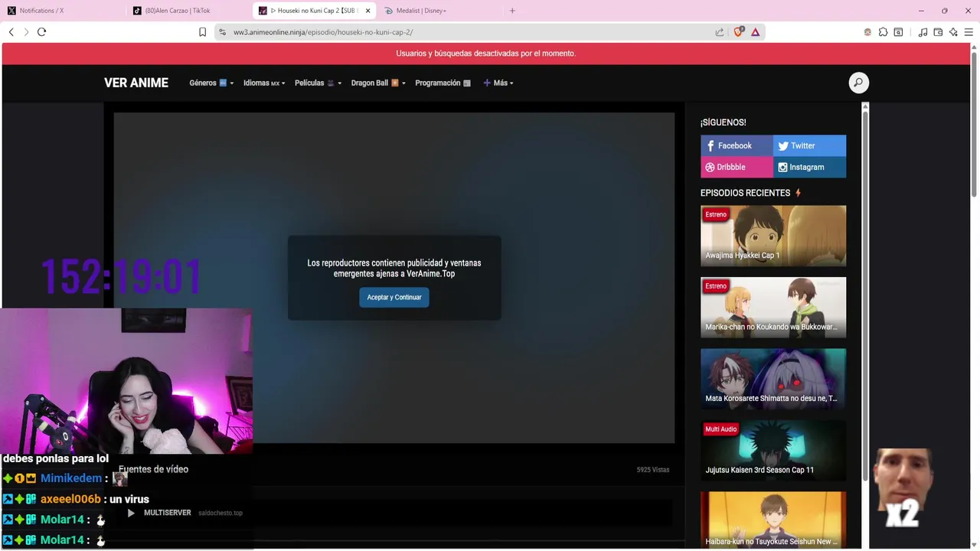
Task: Click Aceptar y Continuar button
Action: click(394, 297)
